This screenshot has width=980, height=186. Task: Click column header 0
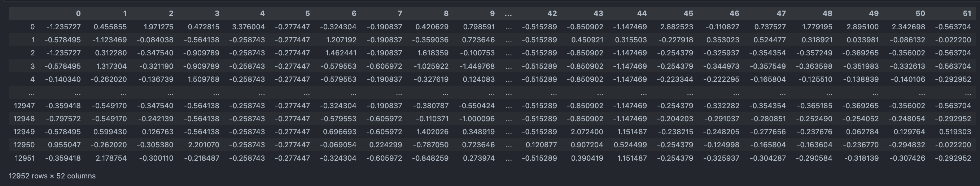(x=78, y=14)
